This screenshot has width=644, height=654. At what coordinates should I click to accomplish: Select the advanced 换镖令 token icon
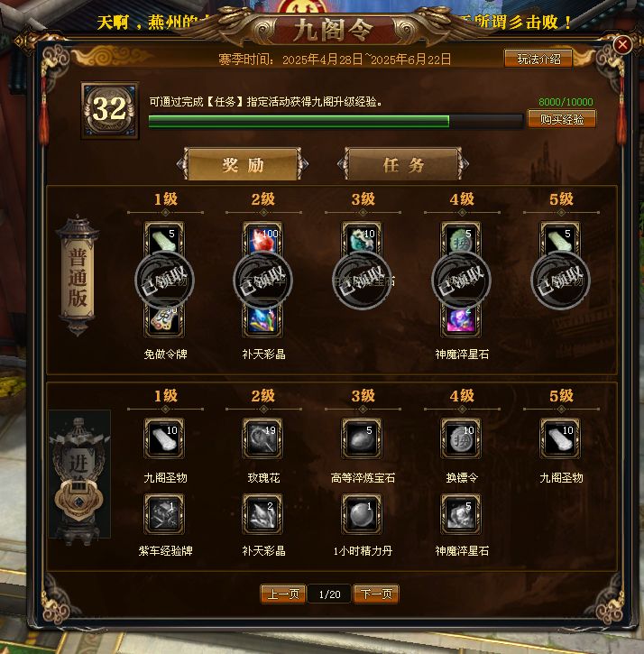coord(461,438)
